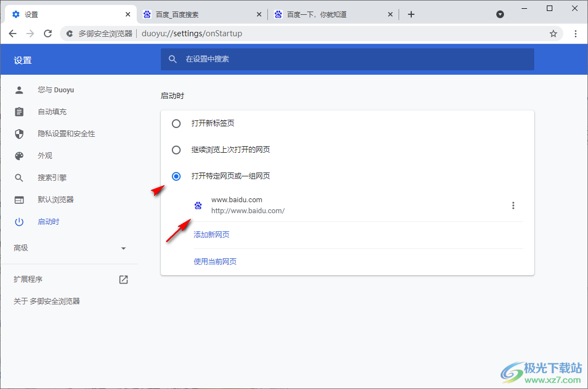This screenshot has height=389, width=588.
Task: Click the magnifier icon for 搜索引擎
Action: click(19, 178)
